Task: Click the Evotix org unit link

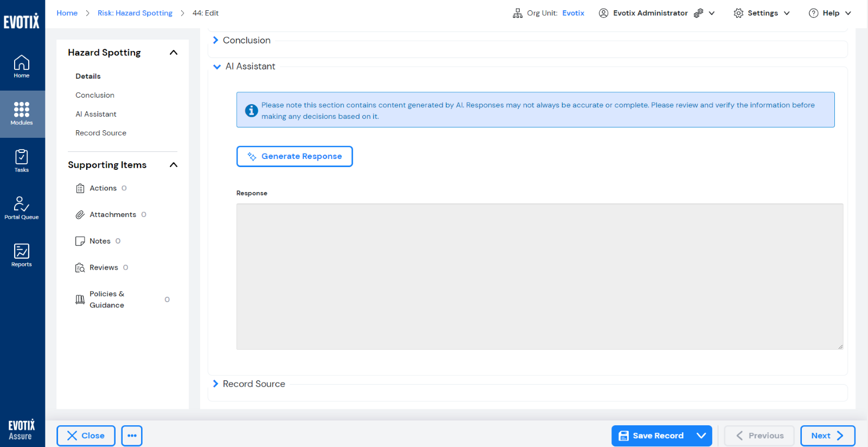Action: click(x=573, y=13)
